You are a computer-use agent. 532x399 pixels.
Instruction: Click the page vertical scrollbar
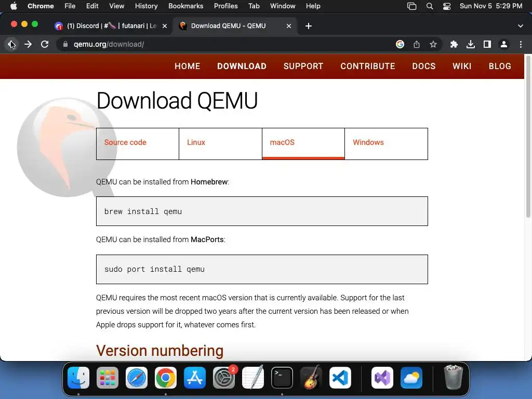coord(528,137)
